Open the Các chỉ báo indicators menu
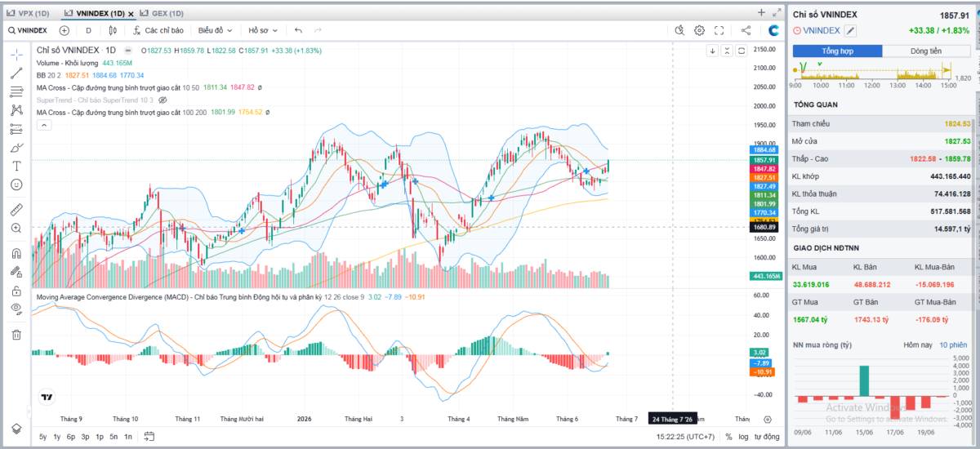This screenshot has width=980, height=449. (x=157, y=30)
